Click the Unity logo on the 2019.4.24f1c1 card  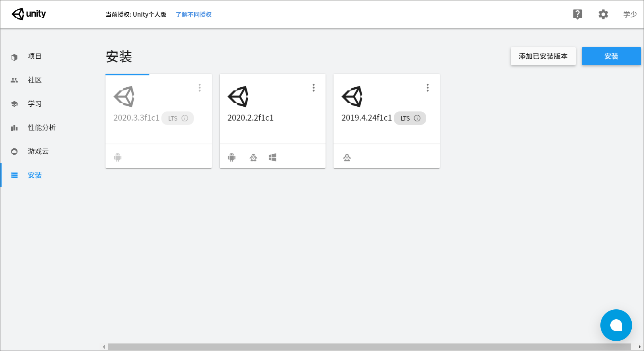pyautogui.click(x=352, y=96)
